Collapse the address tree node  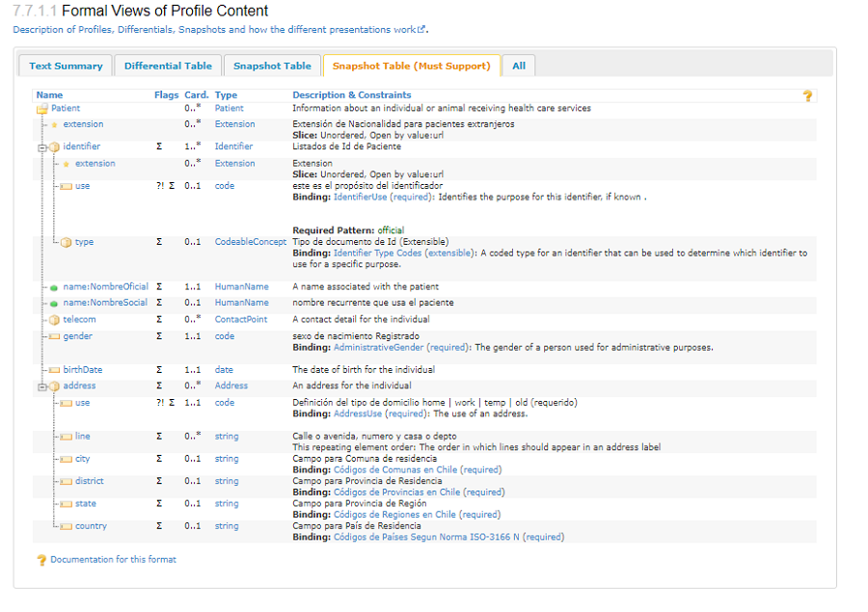41,386
